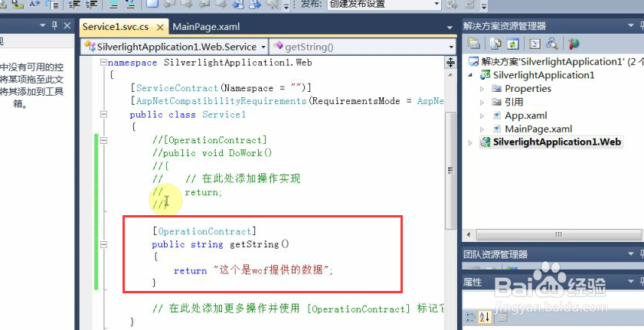Click the solution icon beside 解决方案'SilverlightApplication1'
The image size is (644, 330).
point(474,61)
